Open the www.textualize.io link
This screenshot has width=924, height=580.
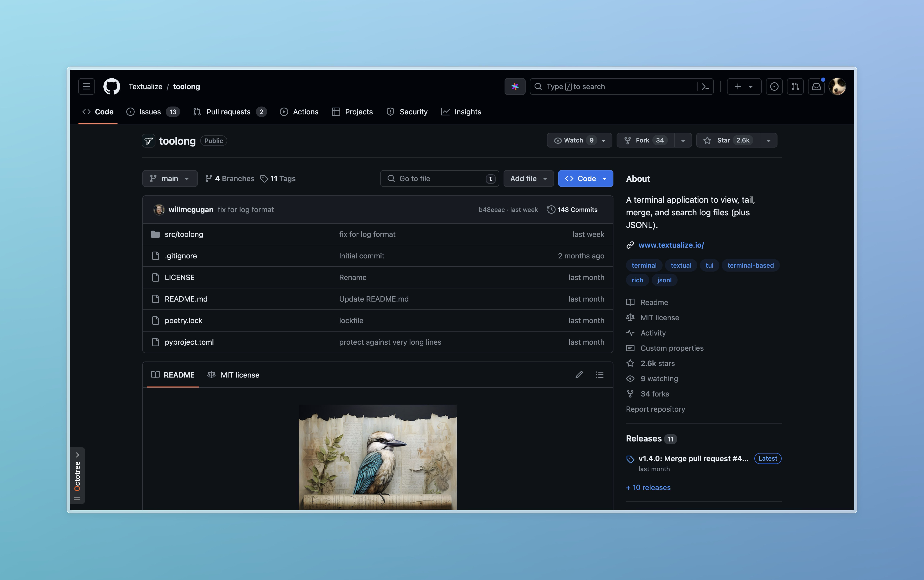pos(671,245)
